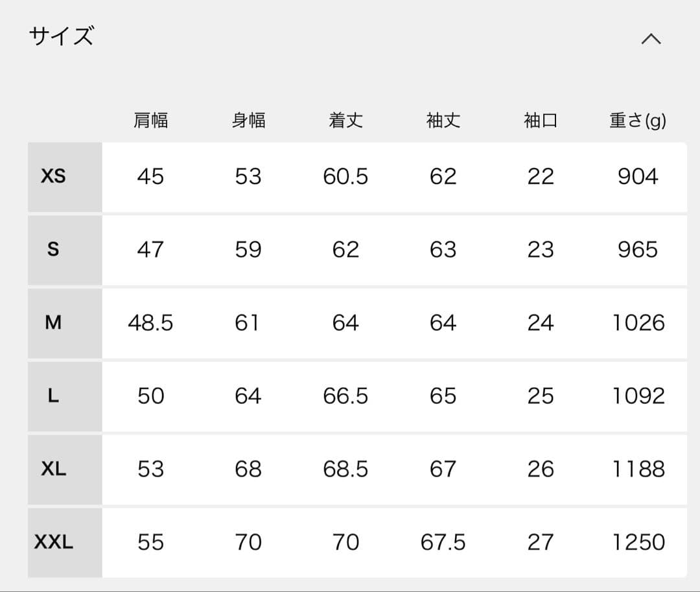The height and width of the screenshot is (592, 700).
Task: Select the 袖丈 column header
Action: click(443, 120)
